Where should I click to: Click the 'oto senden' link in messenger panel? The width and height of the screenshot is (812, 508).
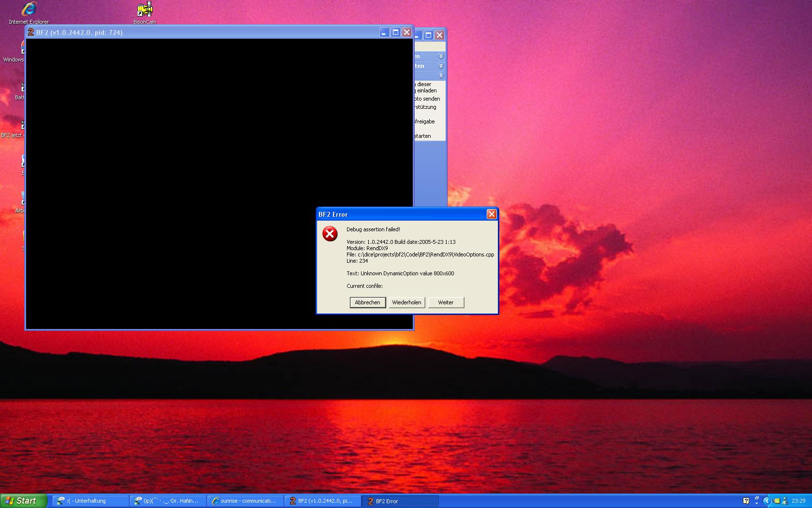click(x=427, y=99)
